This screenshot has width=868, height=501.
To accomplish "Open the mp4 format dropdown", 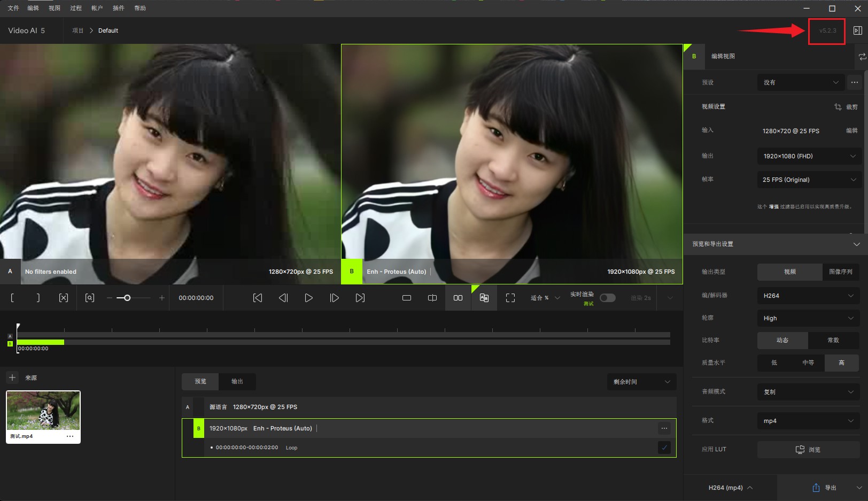I will [x=809, y=421].
